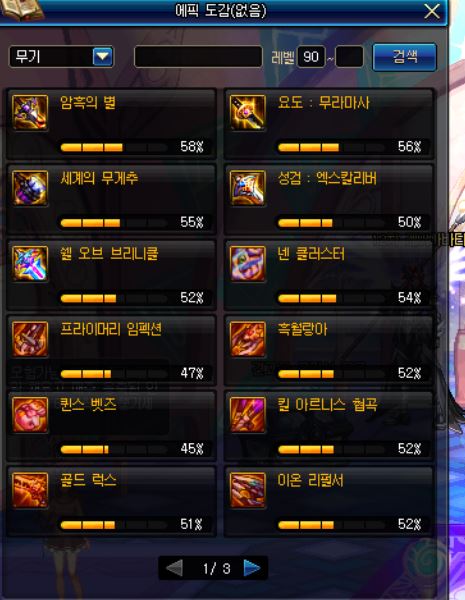Go to next page with right arrow
The image size is (465, 600).
(251, 568)
